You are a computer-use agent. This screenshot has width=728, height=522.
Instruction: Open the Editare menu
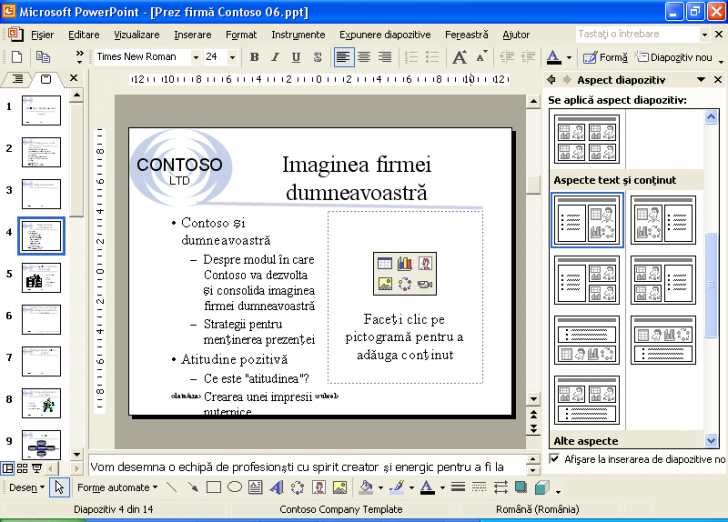(84, 35)
